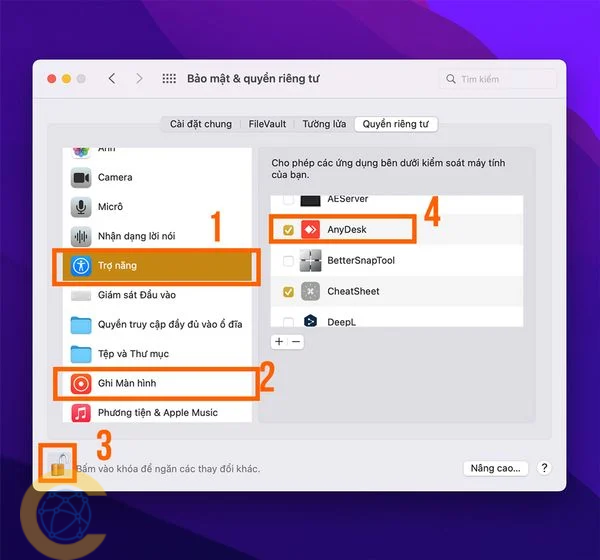
Task: Click the padlock to prevent changes
Action: pos(58,464)
